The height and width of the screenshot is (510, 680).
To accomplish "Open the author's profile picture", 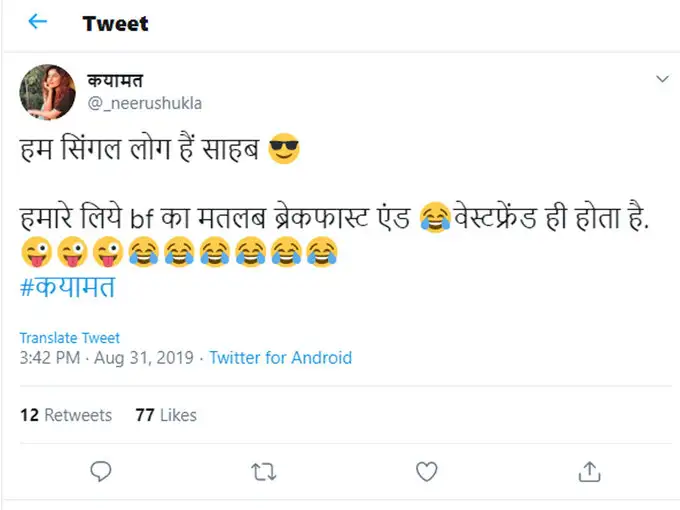I will (x=46, y=93).
